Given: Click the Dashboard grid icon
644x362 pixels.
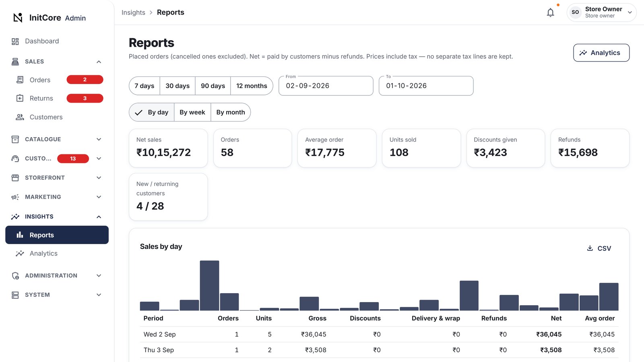Looking at the screenshot, I should point(15,41).
